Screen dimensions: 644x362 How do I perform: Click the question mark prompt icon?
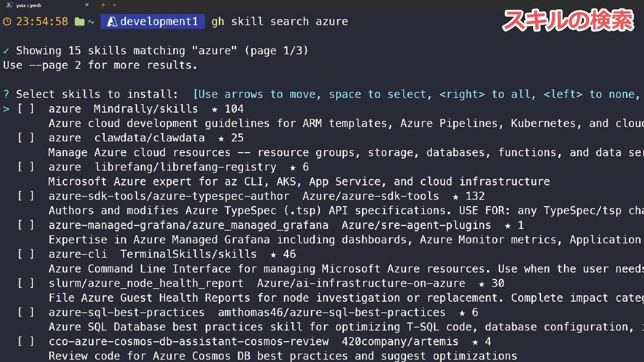(6, 94)
